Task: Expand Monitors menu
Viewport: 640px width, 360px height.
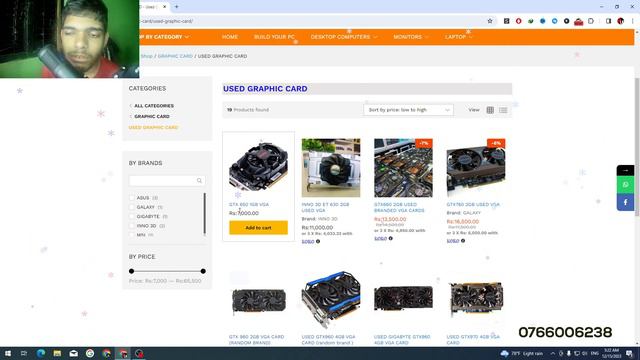Action: 411,37
